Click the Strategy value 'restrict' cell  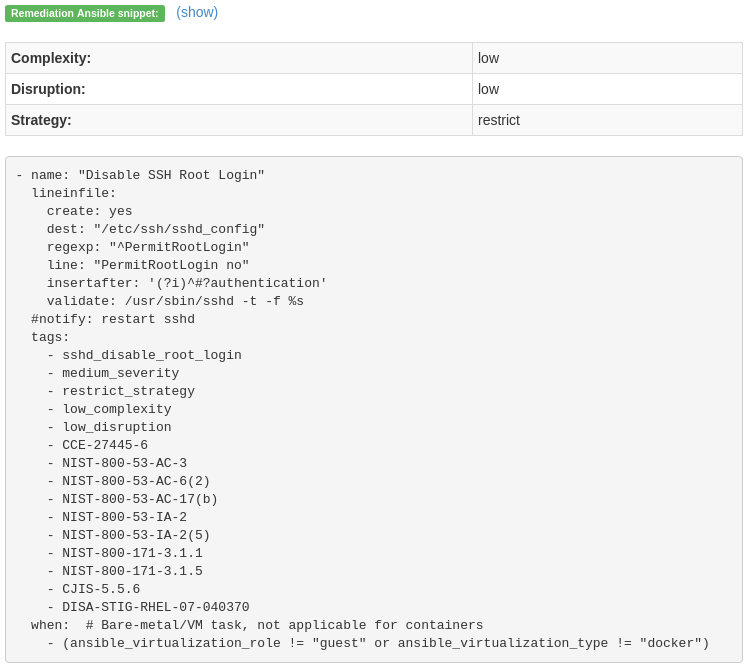pyautogui.click(x=499, y=120)
